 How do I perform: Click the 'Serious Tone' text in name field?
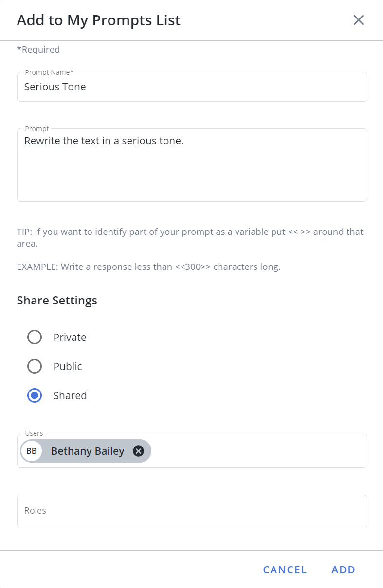click(55, 87)
